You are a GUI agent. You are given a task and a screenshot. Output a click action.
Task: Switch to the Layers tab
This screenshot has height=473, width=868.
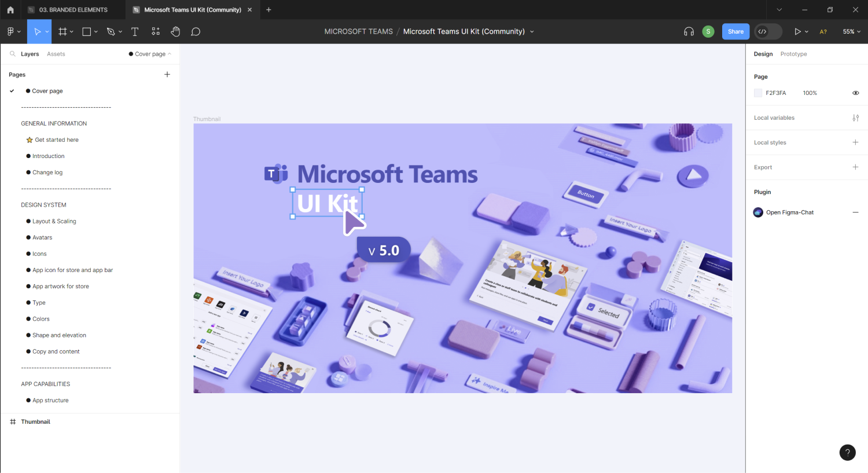[30, 54]
